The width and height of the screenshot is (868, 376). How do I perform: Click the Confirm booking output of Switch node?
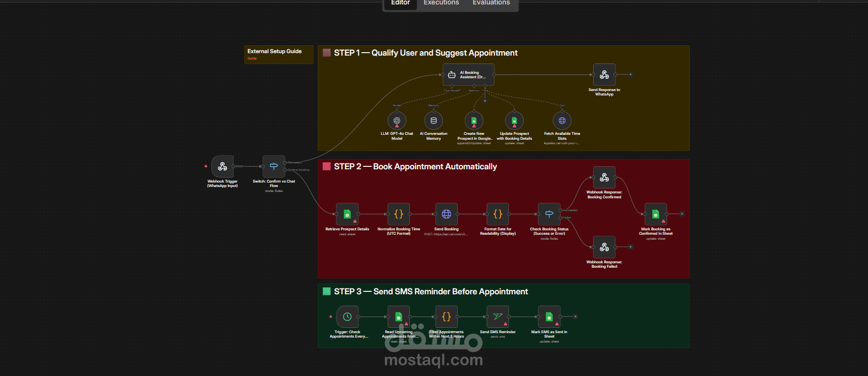(285, 170)
